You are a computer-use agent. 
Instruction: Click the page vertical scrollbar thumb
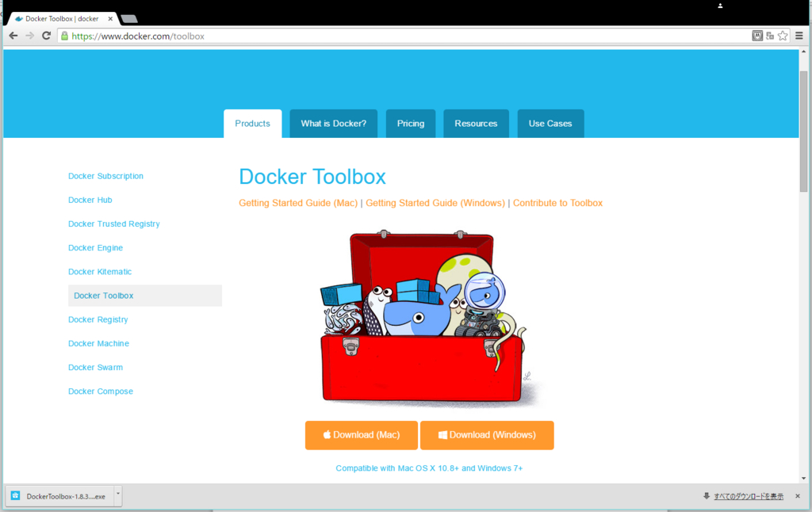803,132
